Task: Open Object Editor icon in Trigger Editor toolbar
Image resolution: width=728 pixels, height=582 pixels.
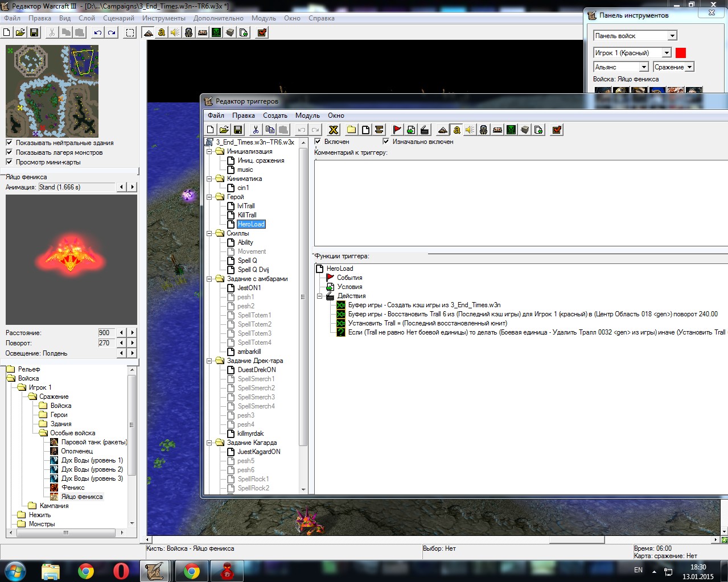Action: point(484,130)
